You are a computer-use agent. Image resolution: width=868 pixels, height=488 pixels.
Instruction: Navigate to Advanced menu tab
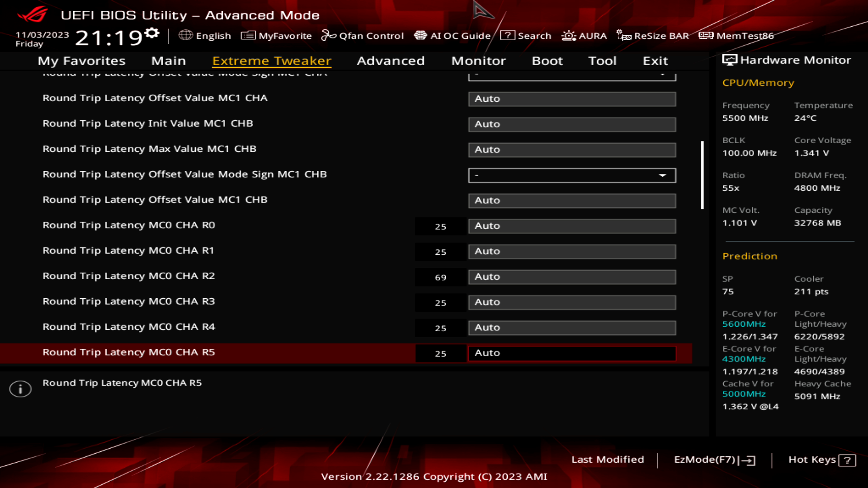coord(391,60)
